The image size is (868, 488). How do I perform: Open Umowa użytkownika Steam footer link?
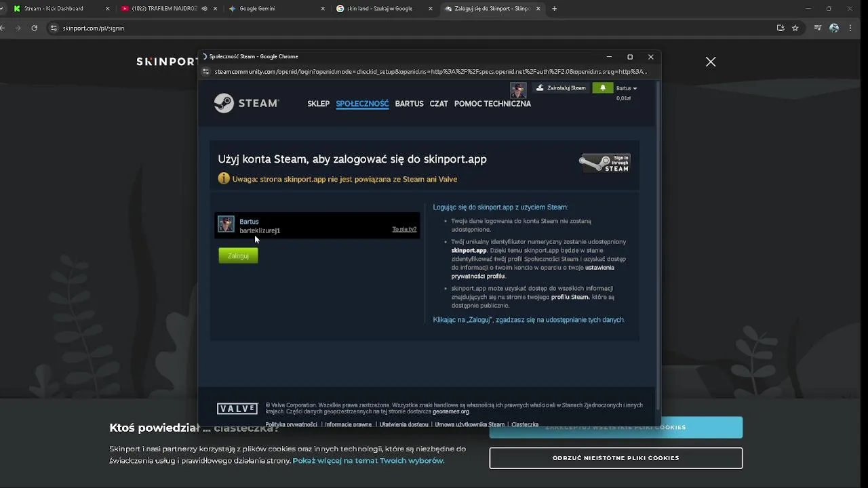click(470, 424)
